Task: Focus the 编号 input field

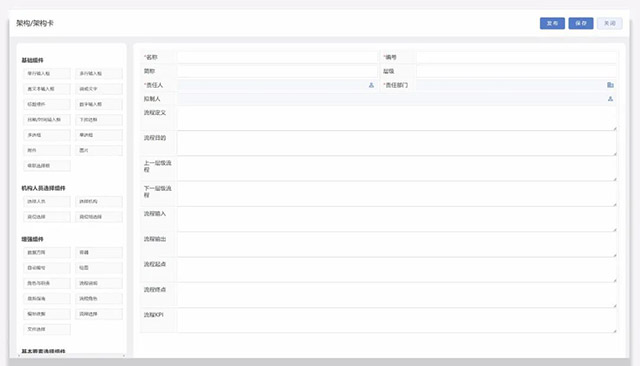Action: click(516, 57)
